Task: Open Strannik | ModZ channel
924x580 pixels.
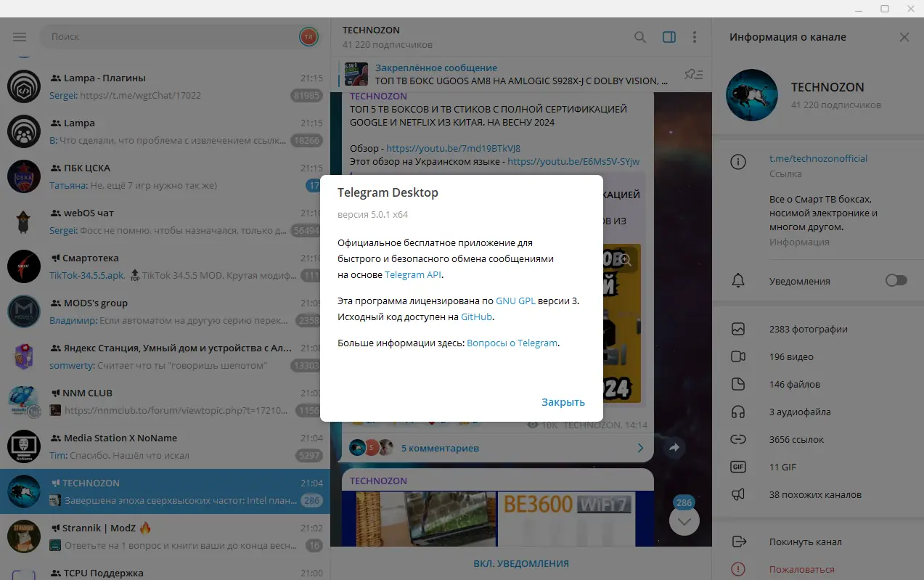Action: click(x=165, y=536)
